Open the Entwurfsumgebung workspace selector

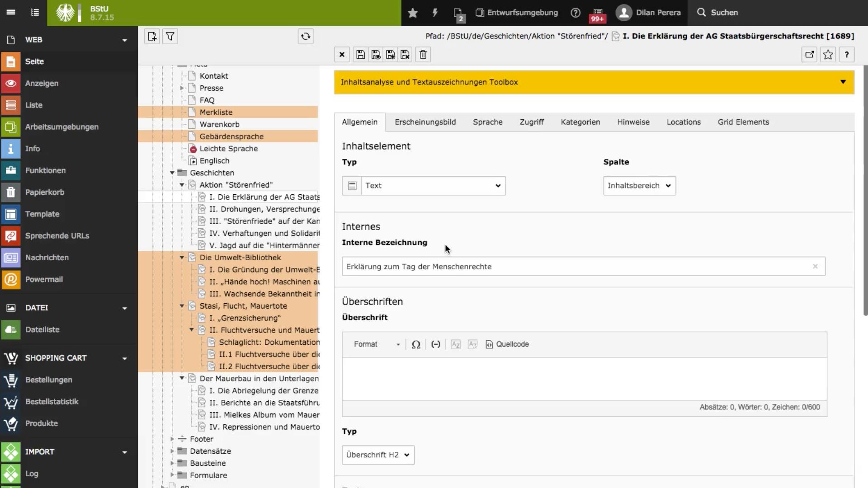[517, 13]
